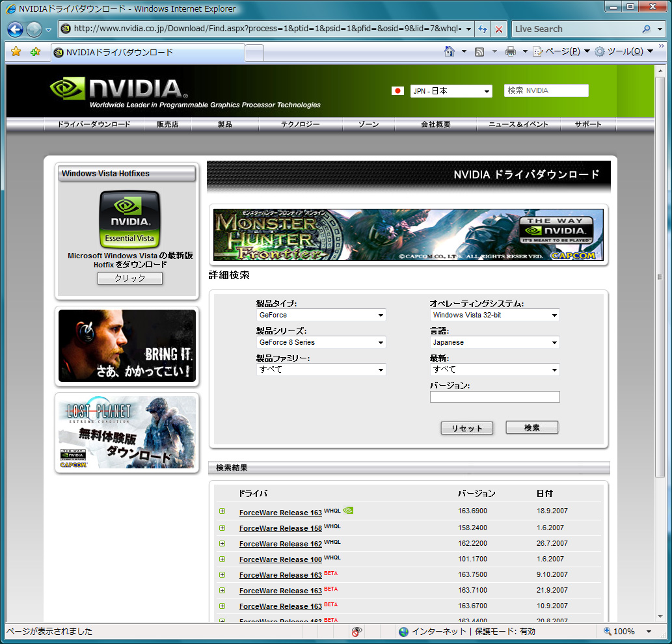Viewport: 672px width, 644px height.
Task: Open the テクノロジー nav item
Action: pyautogui.click(x=301, y=124)
